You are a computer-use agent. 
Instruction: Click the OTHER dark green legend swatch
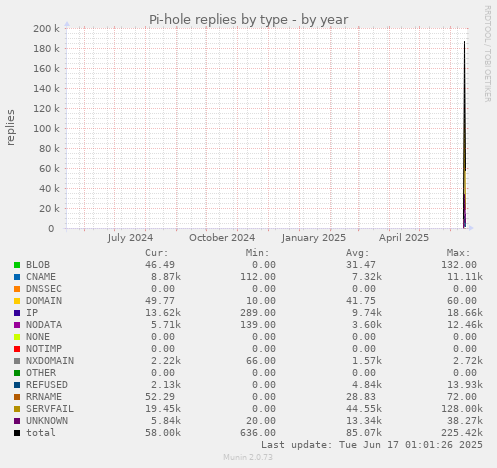coord(17,373)
